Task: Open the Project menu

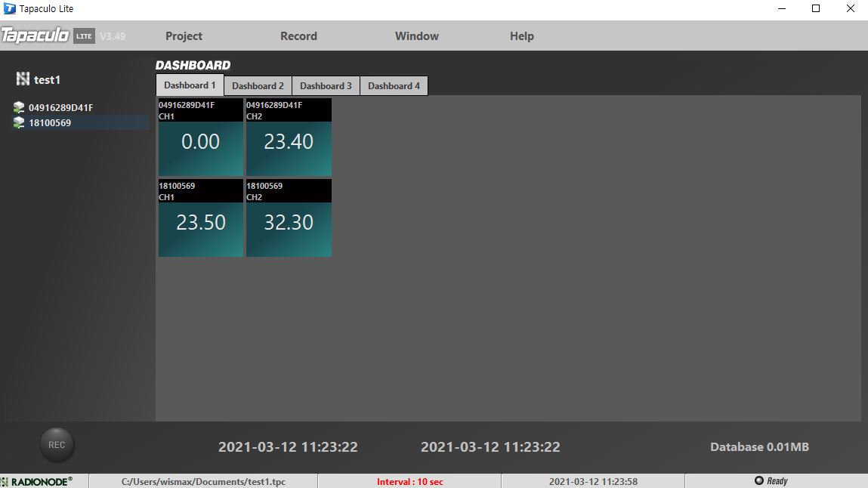Action: [184, 36]
